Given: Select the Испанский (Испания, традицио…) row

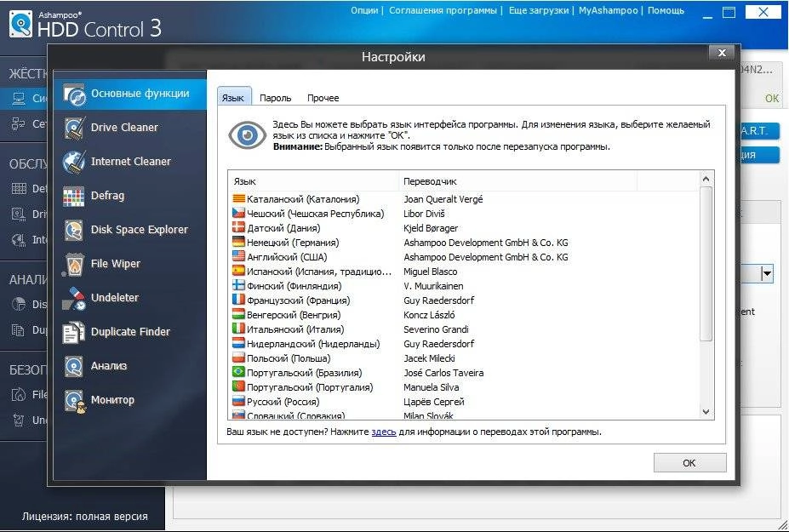Looking at the screenshot, I should point(466,272).
